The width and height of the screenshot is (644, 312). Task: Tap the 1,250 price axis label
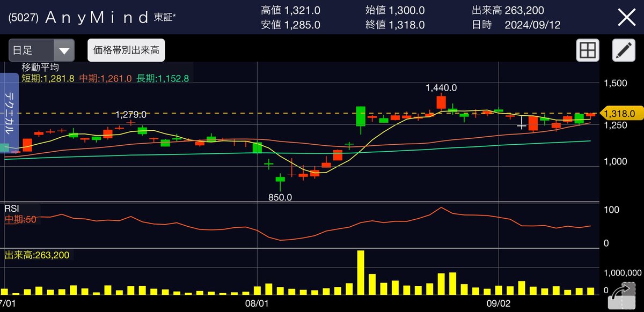point(615,125)
